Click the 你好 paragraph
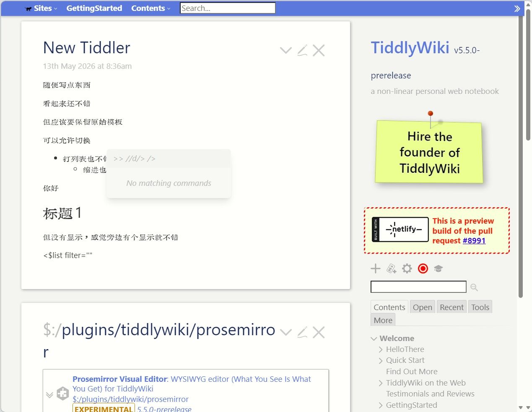 (51, 188)
